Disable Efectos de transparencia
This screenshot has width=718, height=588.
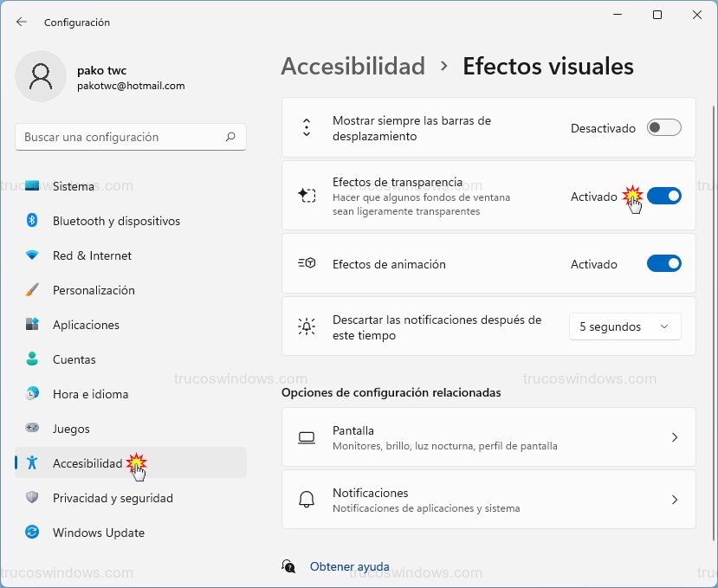663,196
